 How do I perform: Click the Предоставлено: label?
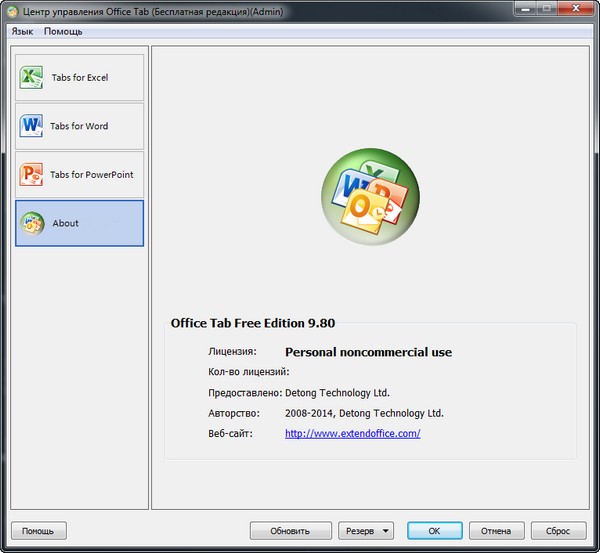245,393
